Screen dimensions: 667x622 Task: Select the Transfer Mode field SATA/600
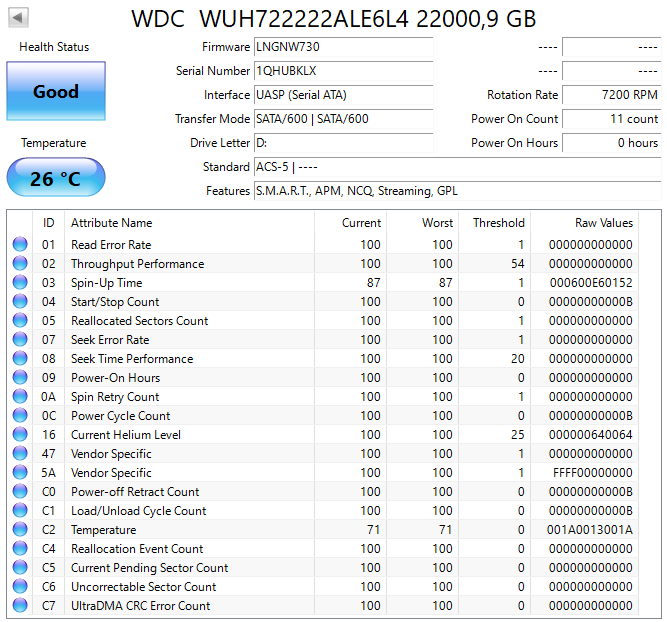(344, 119)
